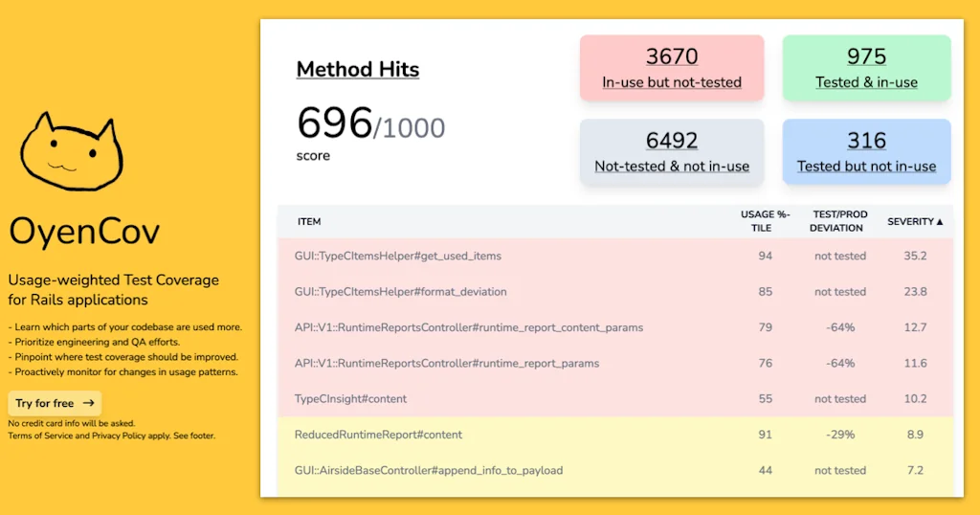Click the arrow in Try for free button

[89, 403]
